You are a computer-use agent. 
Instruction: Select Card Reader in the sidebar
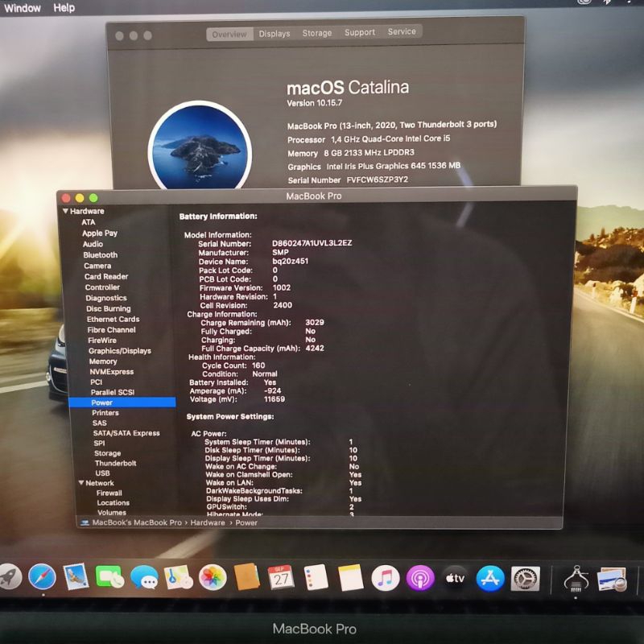click(106, 276)
